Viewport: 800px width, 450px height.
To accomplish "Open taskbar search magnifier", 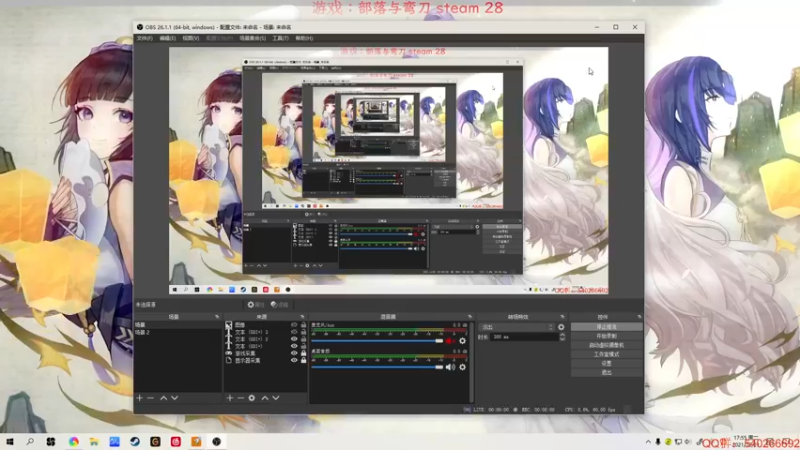I will click(30, 441).
